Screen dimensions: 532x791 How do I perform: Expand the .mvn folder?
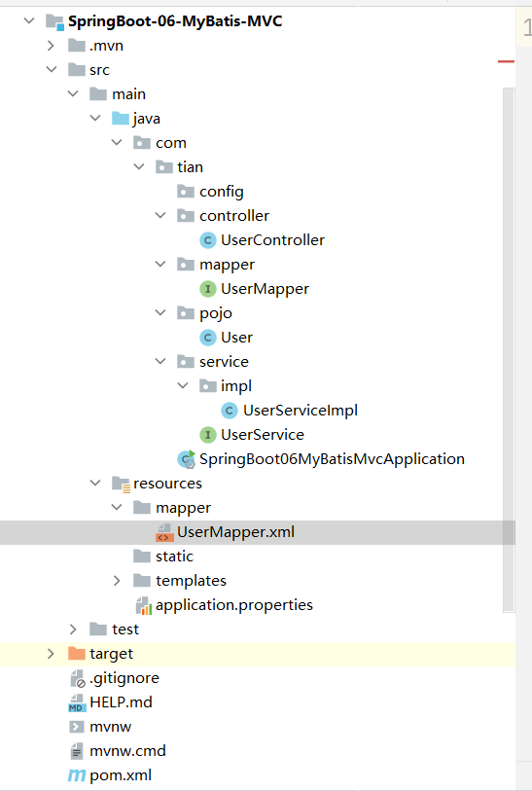coord(51,46)
